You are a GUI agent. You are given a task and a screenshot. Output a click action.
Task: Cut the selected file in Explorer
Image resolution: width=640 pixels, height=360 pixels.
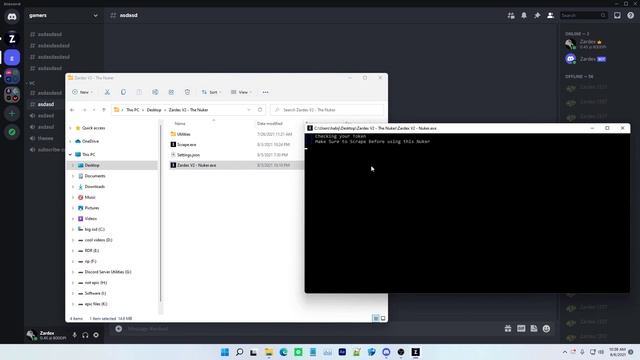pos(107,92)
